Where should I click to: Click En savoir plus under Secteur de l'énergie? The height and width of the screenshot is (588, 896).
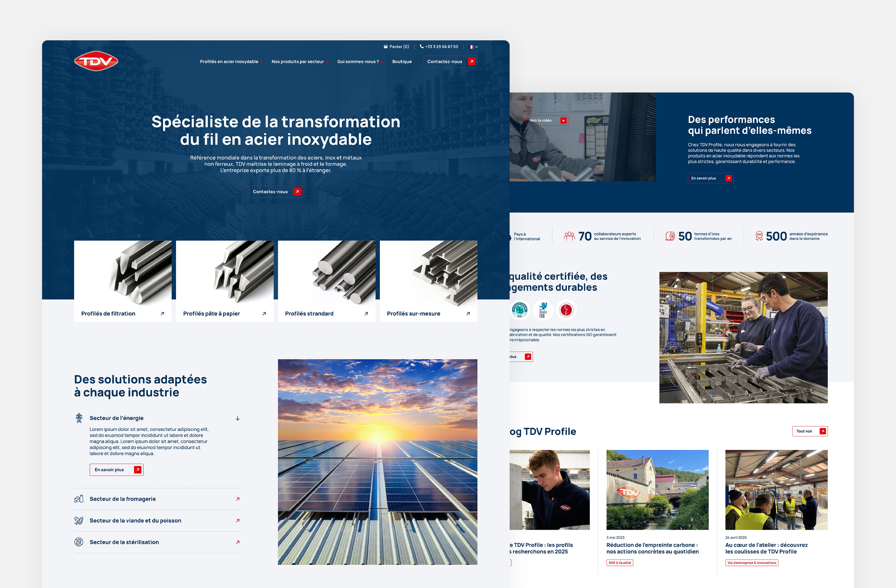pyautogui.click(x=116, y=470)
